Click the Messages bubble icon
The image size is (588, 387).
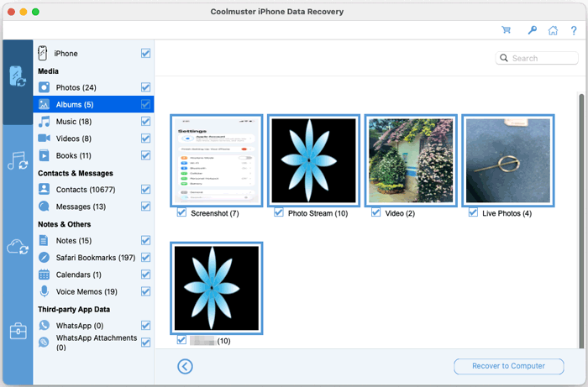pyautogui.click(x=44, y=206)
